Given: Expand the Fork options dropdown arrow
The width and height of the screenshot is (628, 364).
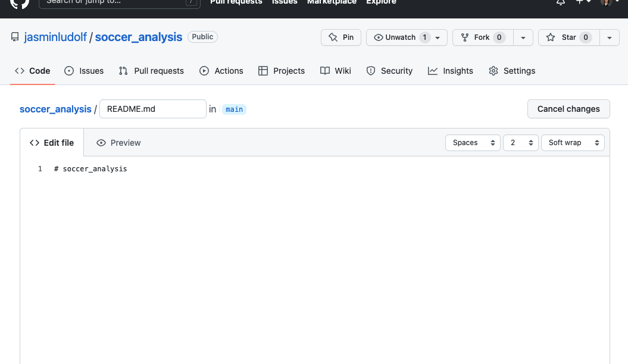Looking at the screenshot, I should pyautogui.click(x=523, y=37).
